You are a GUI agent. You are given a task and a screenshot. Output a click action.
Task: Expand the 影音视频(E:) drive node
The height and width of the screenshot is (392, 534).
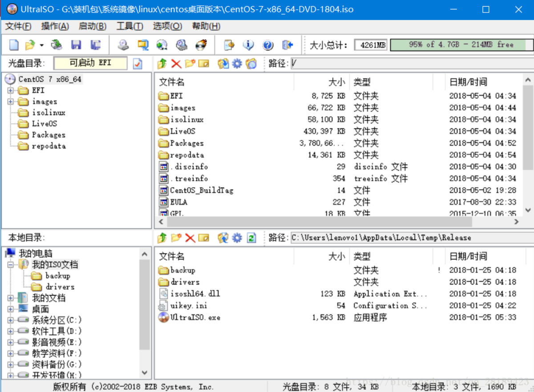click(x=11, y=342)
